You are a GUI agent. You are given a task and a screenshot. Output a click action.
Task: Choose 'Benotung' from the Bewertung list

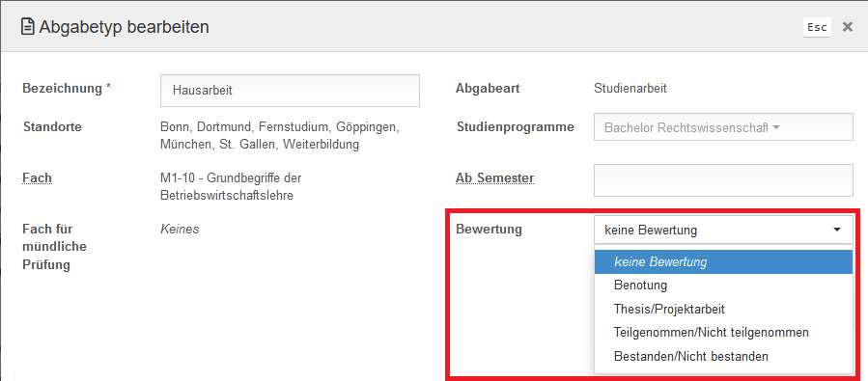click(x=723, y=286)
